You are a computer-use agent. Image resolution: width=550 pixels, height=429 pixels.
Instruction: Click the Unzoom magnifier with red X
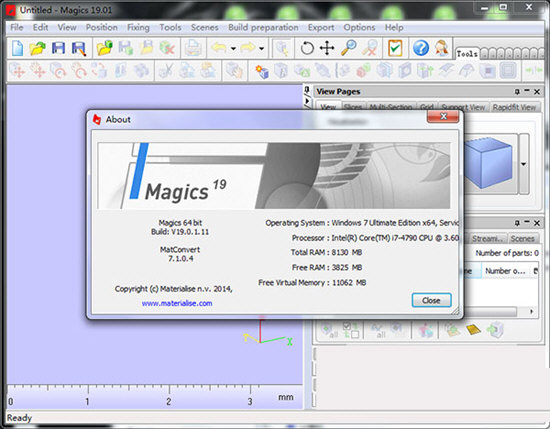pyautogui.click(x=370, y=47)
